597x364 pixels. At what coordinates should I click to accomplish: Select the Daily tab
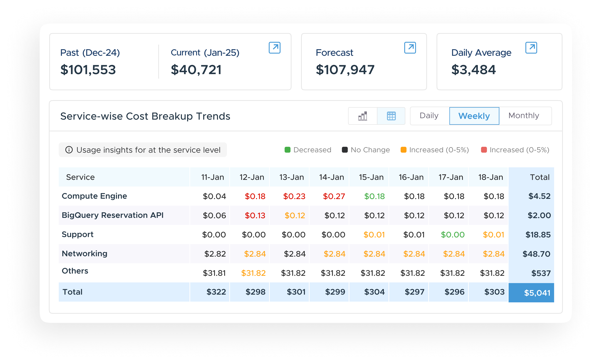[429, 116]
